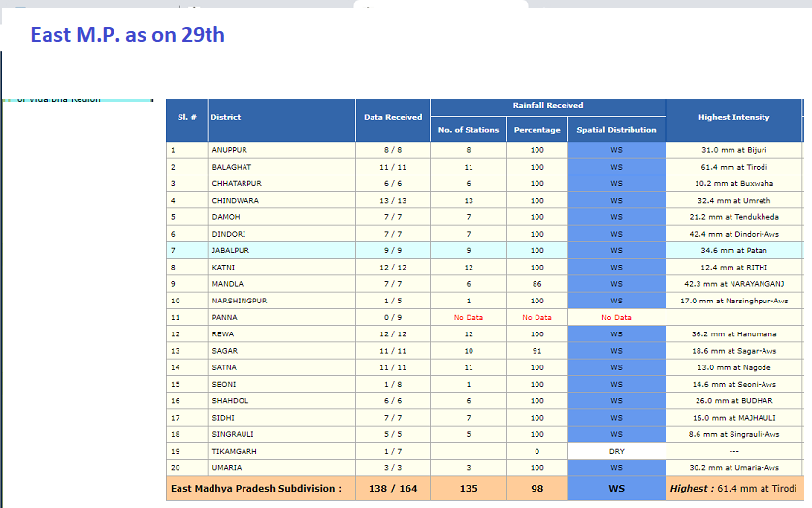Click the '138 / 164' subdivision total
This screenshot has height=508, width=812.
pyautogui.click(x=393, y=489)
